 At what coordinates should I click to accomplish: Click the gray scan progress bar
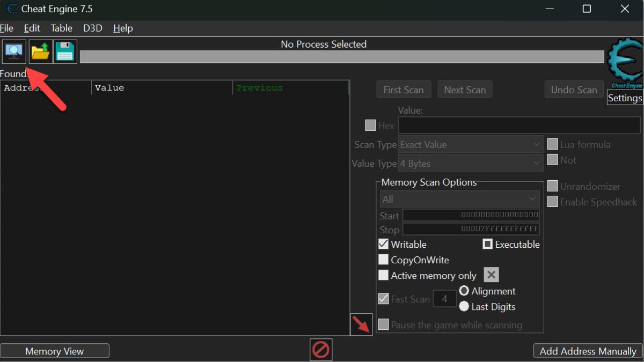tap(342, 56)
